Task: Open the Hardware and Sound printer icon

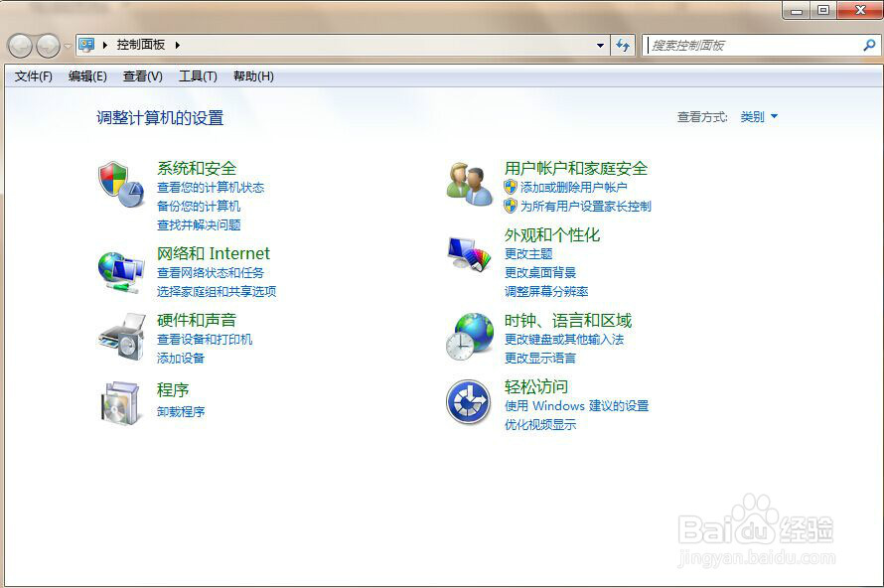Action: 122,336
